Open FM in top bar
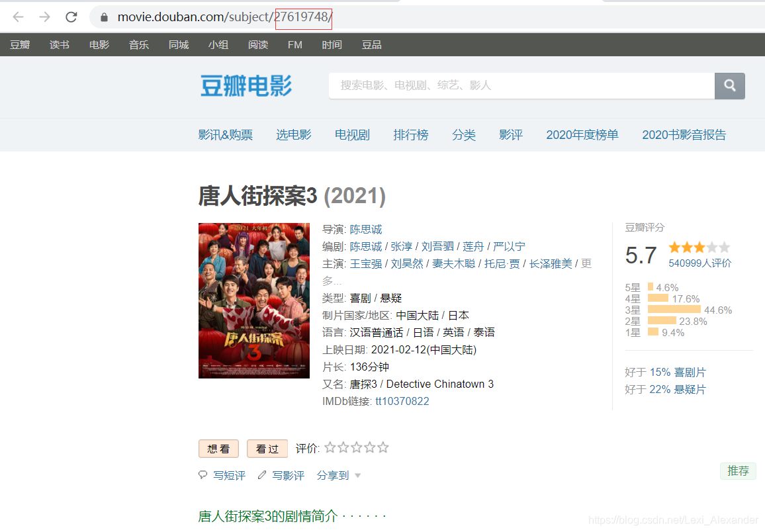Image resolution: width=765 pixels, height=532 pixels. click(295, 45)
